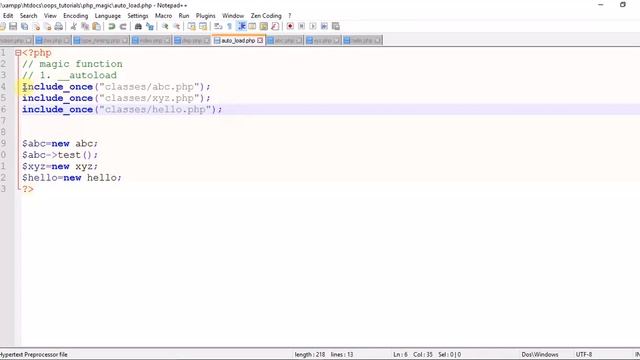
Task: Click the '$xyz=new xyz;' code line
Action: pyautogui.click(x=60, y=167)
